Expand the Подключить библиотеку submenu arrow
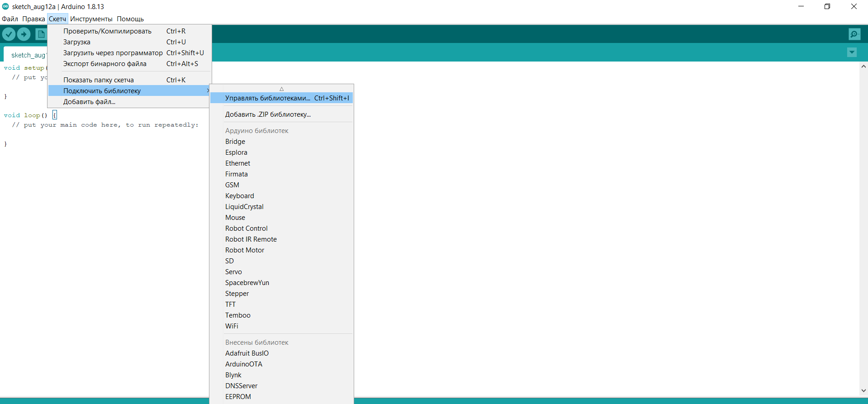This screenshot has width=868, height=404. click(208, 90)
